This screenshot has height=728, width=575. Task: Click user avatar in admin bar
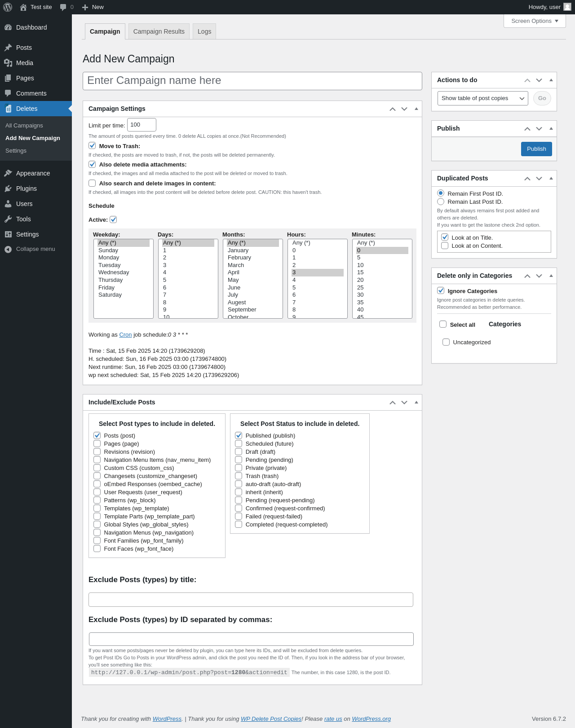click(x=567, y=7)
